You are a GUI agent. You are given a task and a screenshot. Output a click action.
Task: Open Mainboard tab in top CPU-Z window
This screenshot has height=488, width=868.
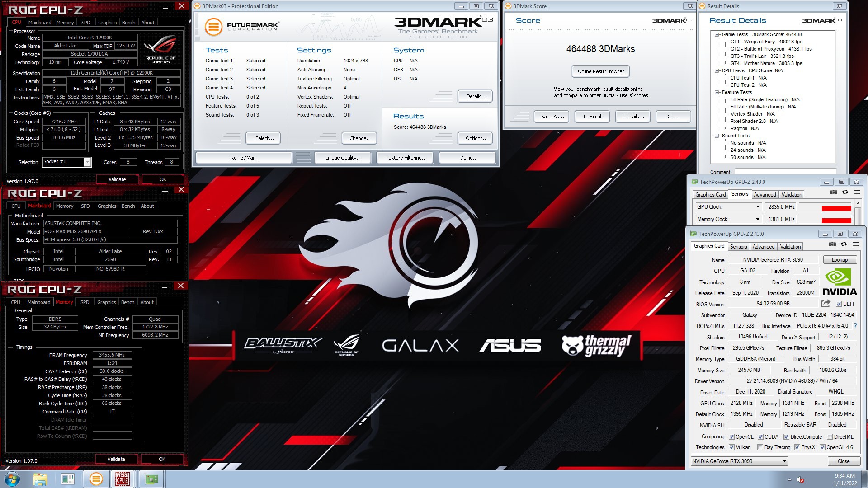39,23
